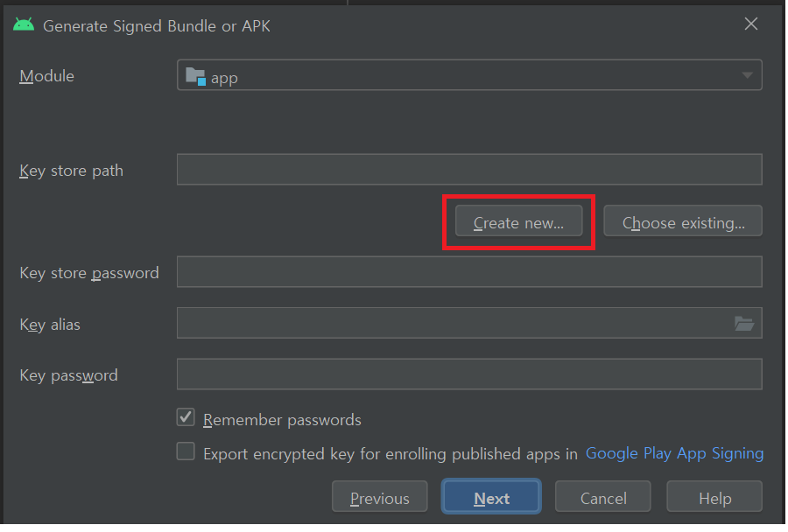Open the Google Play App Signing link
This screenshot has width=788, height=532.
click(x=674, y=453)
